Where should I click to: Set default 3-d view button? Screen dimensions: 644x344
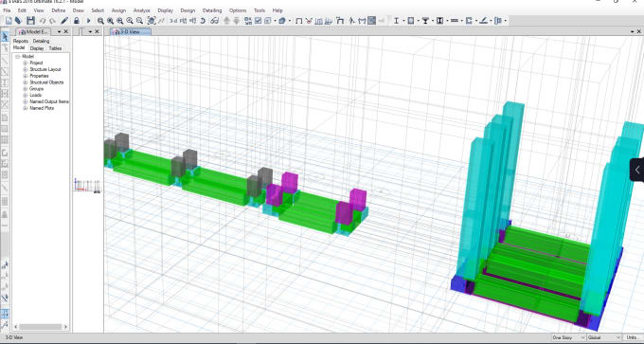coord(173,21)
